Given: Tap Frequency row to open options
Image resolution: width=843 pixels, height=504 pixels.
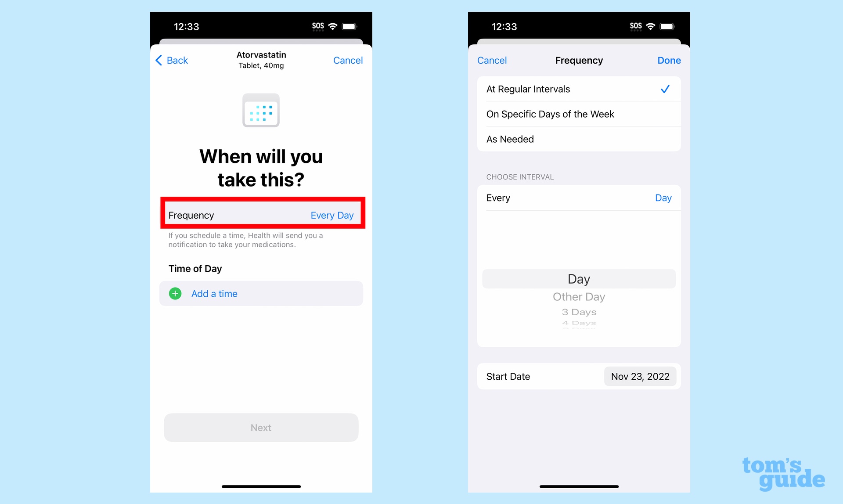Looking at the screenshot, I should point(262,215).
